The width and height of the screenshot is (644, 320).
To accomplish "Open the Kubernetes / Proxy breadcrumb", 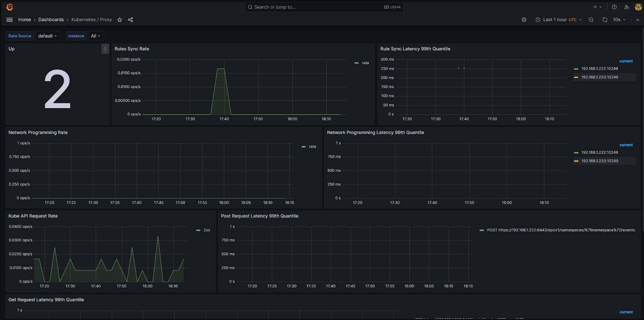I will click(x=92, y=20).
